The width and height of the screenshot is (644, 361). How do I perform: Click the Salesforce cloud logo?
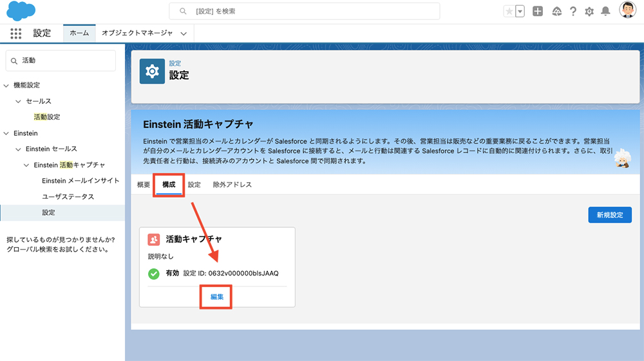(21, 11)
